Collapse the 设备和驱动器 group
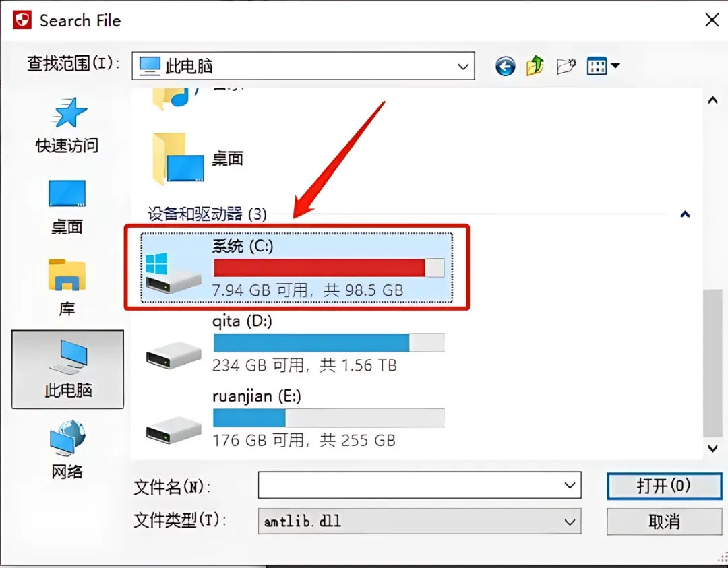This screenshot has width=728, height=568. point(685,214)
